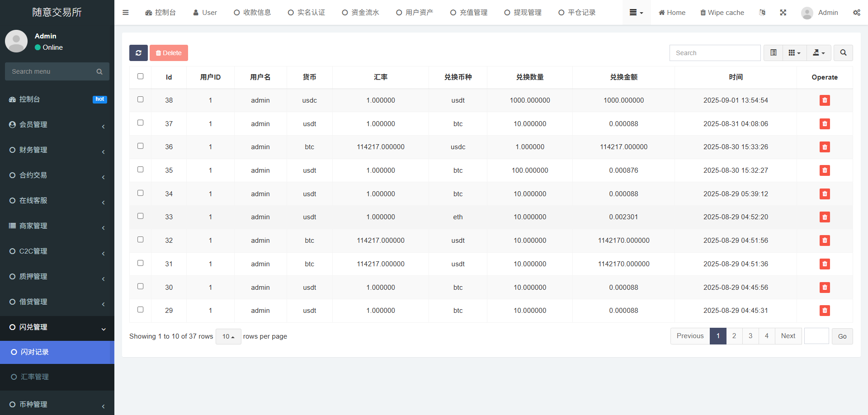Open the export data dropdown
This screenshot has height=415, width=868.
pos(819,53)
